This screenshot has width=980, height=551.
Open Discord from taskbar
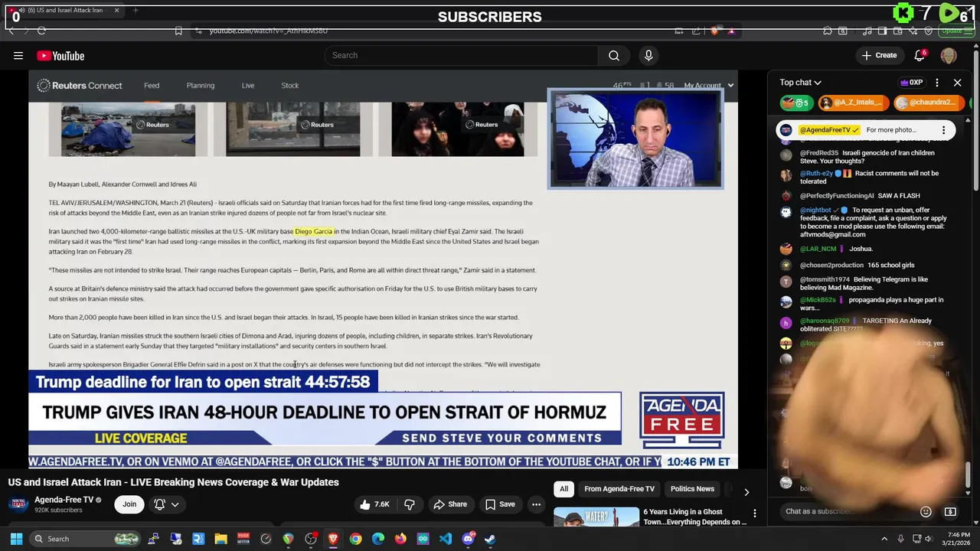pos(468,539)
